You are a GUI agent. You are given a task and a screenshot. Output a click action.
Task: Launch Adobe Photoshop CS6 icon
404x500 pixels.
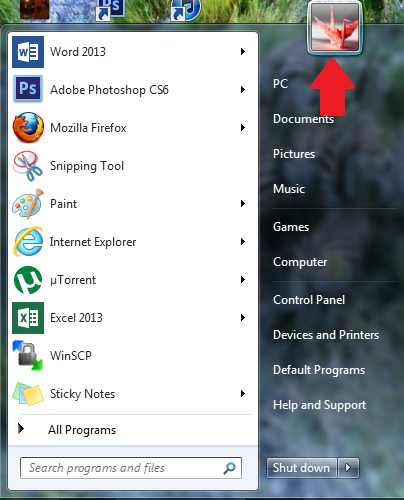tap(28, 89)
